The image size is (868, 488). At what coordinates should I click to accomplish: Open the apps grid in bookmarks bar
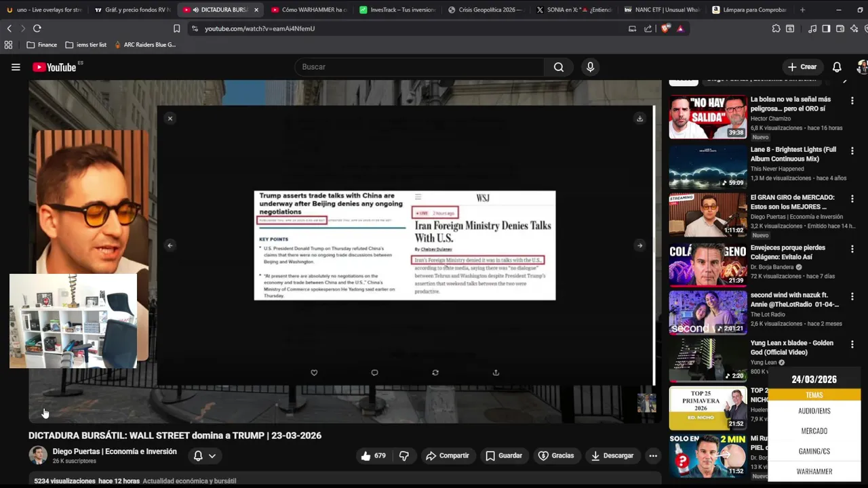pyautogui.click(x=8, y=45)
